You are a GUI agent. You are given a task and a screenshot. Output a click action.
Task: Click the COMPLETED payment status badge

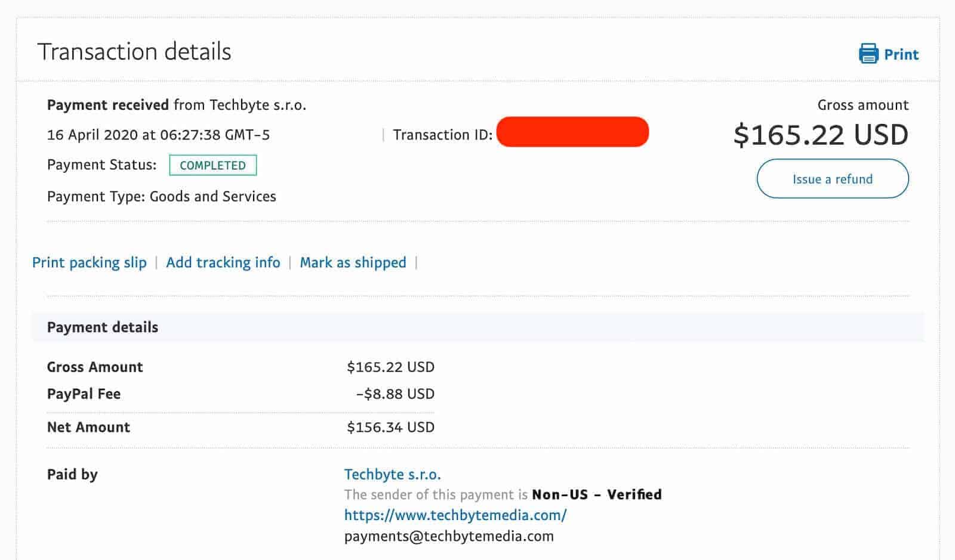pyautogui.click(x=212, y=165)
